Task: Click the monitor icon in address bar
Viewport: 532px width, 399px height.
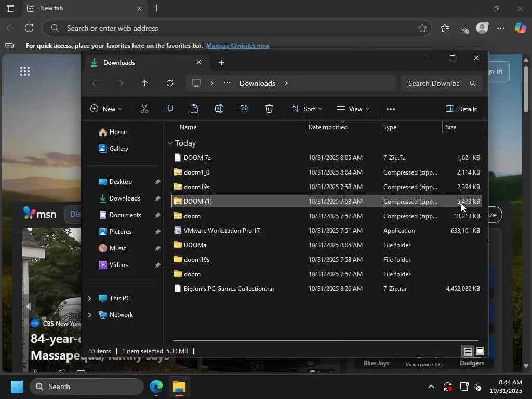Action: (196, 83)
